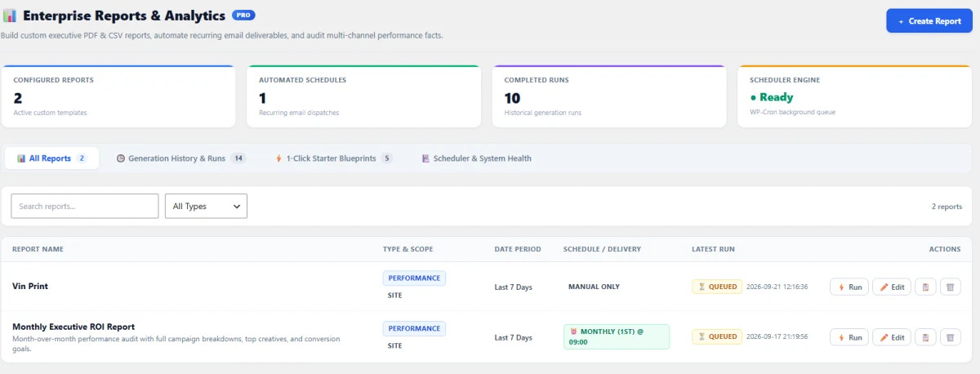Edit the Monthly Executive ROI Report

(892, 337)
